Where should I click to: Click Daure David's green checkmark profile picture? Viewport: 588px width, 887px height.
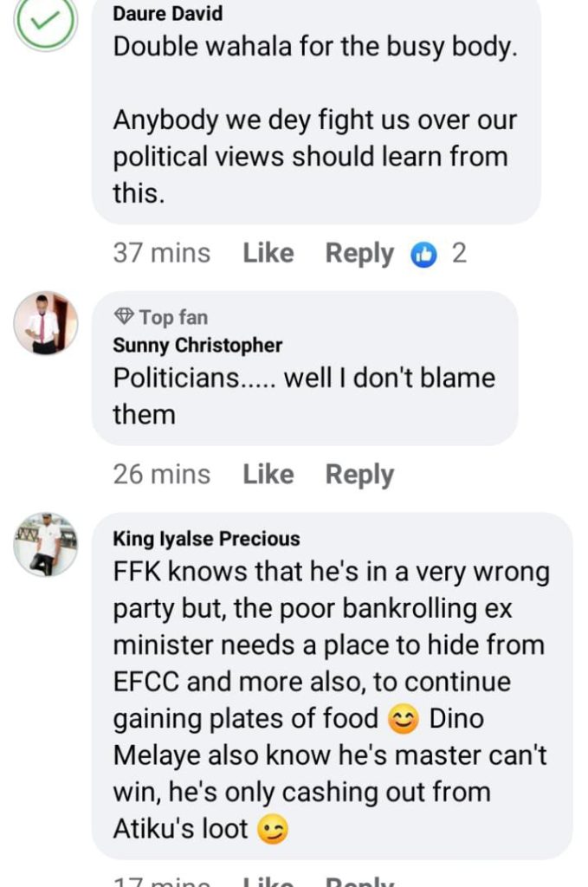click(x=45, y=22)
